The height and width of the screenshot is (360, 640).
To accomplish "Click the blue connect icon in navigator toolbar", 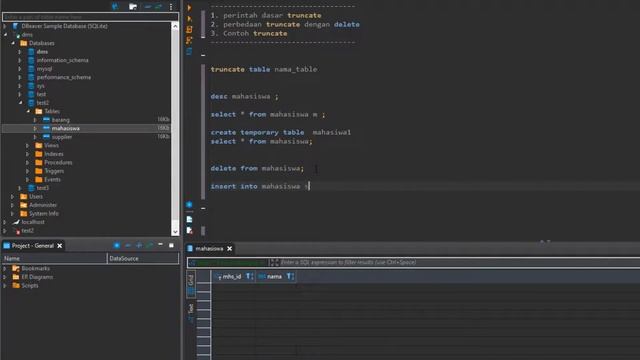I will 116,7.
